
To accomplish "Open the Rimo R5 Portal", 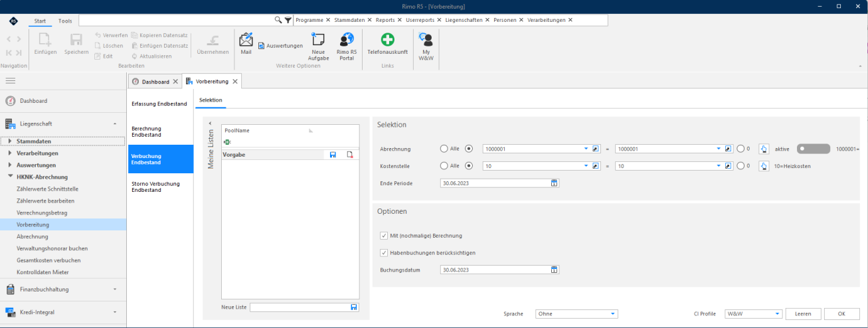I will (346, 46).
